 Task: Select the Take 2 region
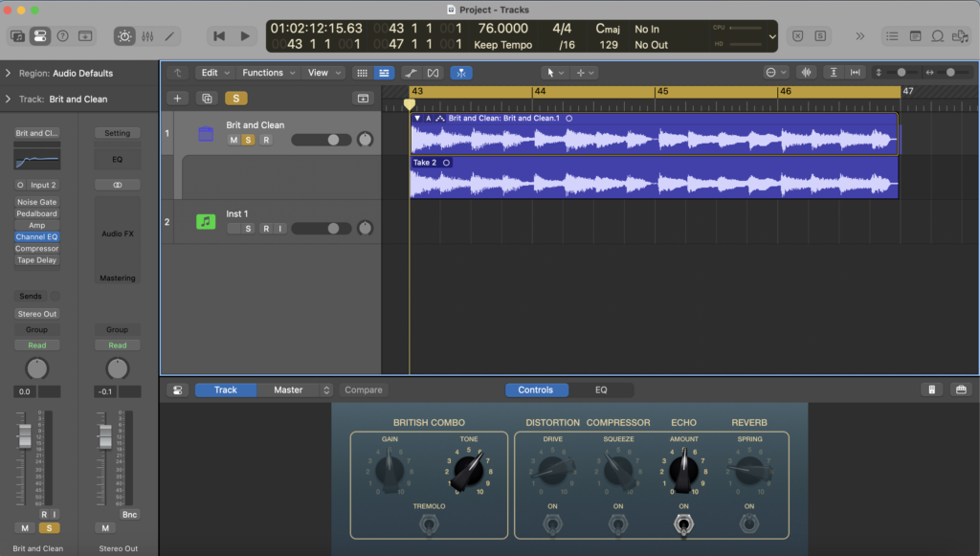654,177
